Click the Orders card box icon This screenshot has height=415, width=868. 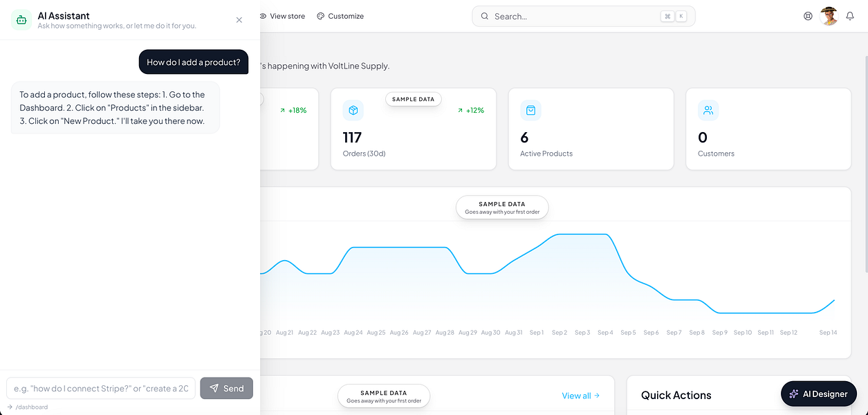click(x=353, y=110)
